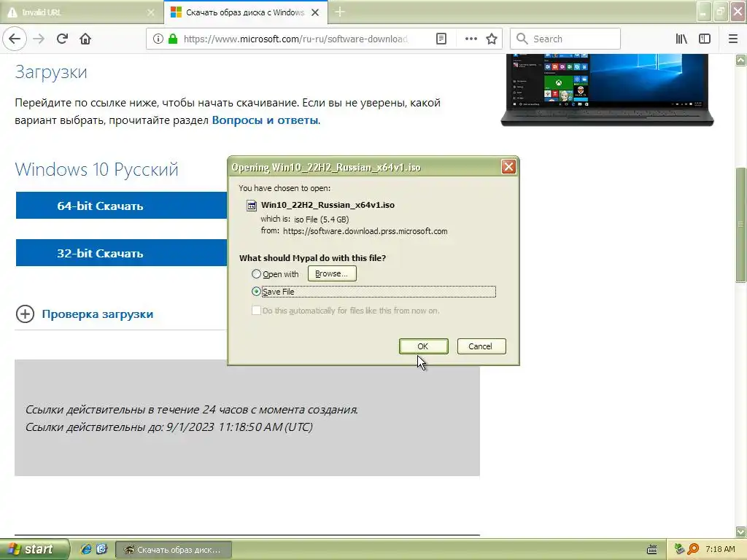747x560 pixels.
Task: Click the iso file name in dialog
Action: click(328, 205)
